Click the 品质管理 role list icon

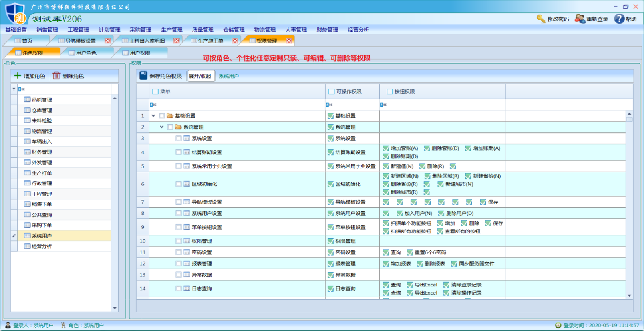(27, 99)
